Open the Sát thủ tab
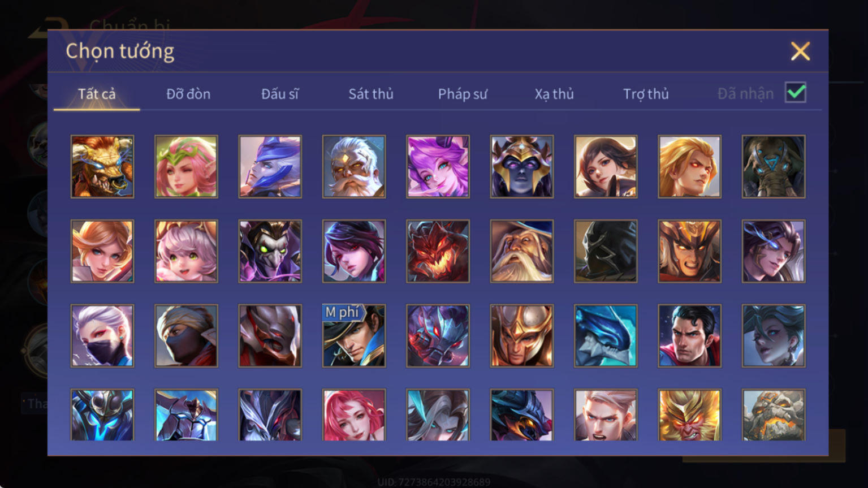Viewport: 868px width, 488px height. (371, 94)
